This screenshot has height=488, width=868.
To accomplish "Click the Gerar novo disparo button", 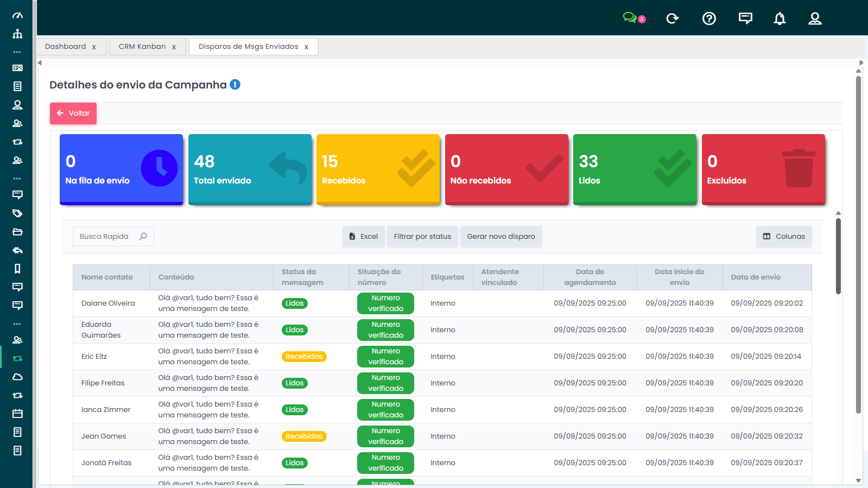I will click(x=500, y=237).
